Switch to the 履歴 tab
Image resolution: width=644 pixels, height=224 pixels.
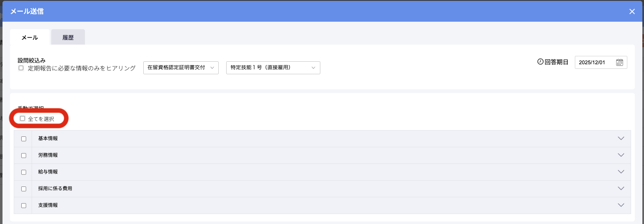click(68, 37)
